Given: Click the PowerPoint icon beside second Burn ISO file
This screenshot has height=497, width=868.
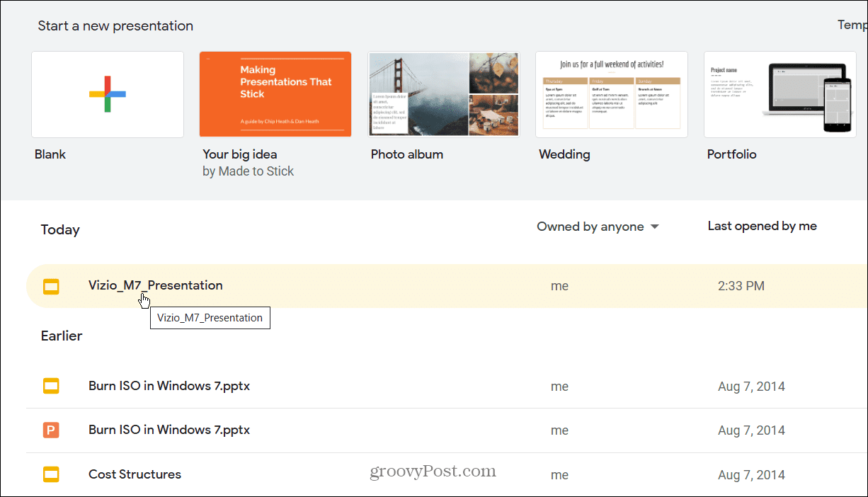Looking at the screenshot, I should point(50,430).
